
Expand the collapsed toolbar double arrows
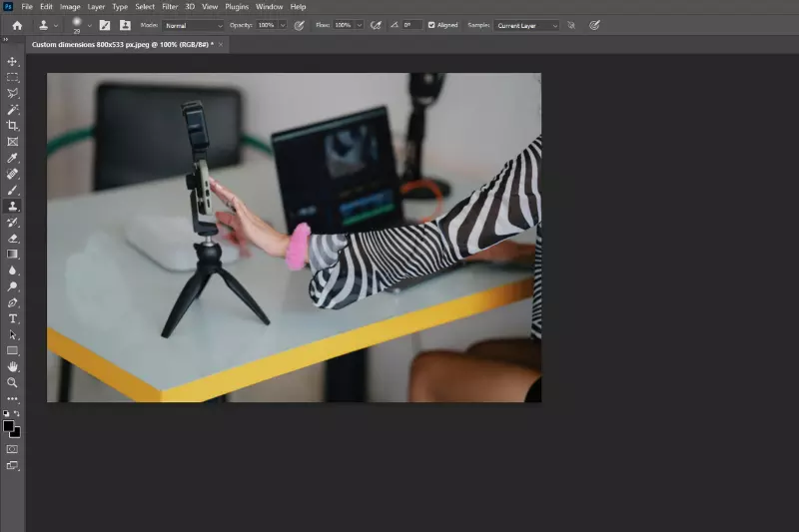click(6, 39)
